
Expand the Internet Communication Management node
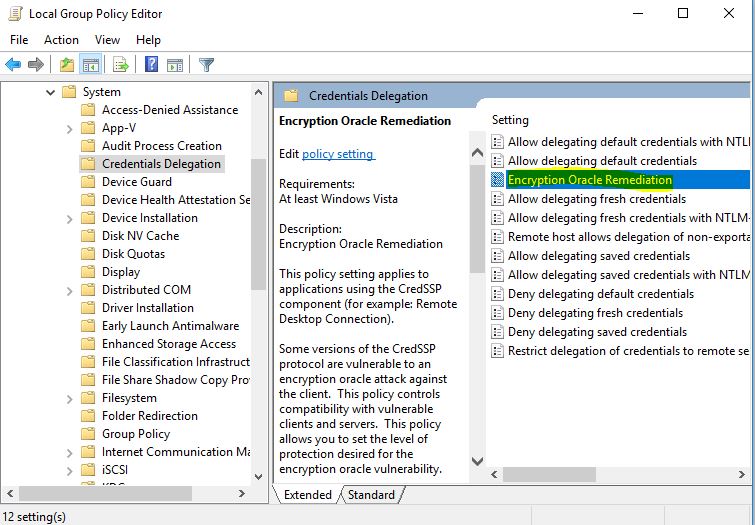point(69,453)
